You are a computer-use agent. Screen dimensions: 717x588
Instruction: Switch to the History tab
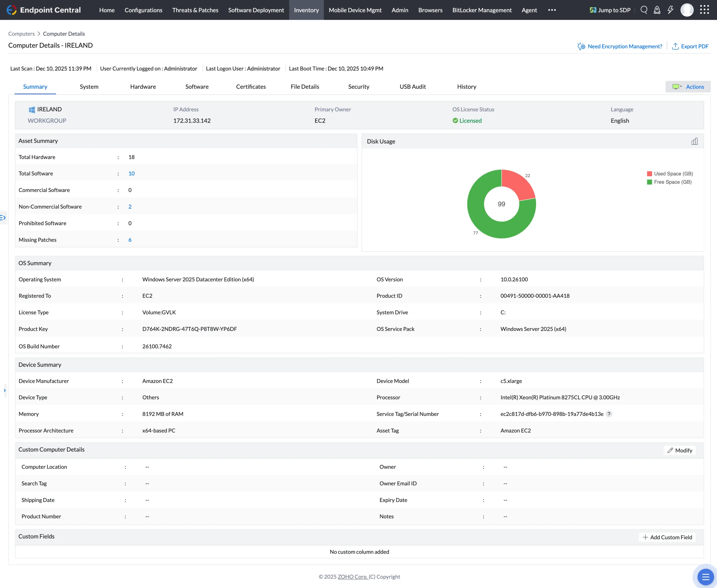[467, 87]
